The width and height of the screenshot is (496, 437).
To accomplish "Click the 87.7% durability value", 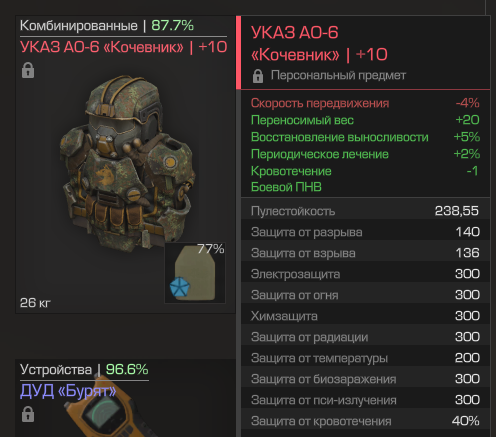I will click(x=172, y=25).
